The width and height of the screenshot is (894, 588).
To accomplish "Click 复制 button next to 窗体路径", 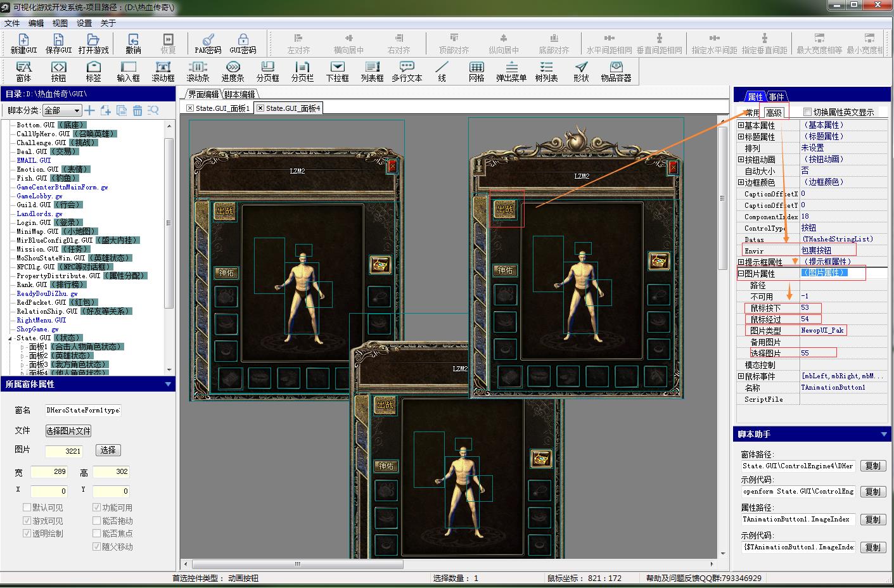I will click(872, 466).
